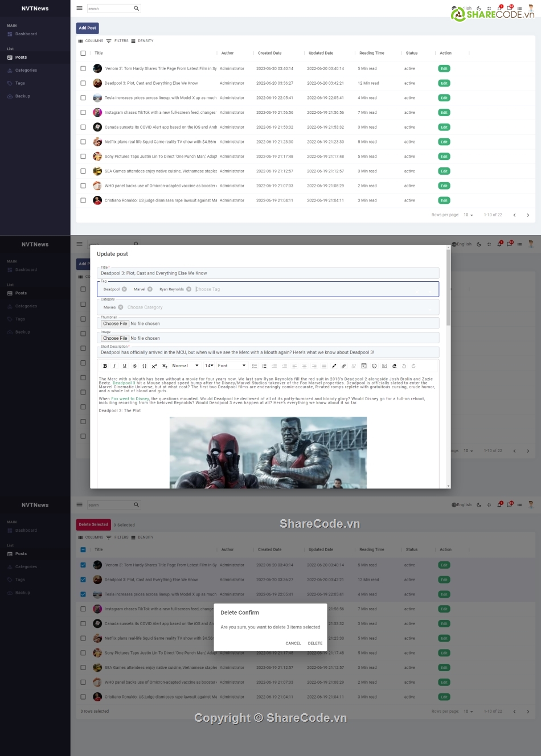Go to previous page on Add Post screen

click(x=514, y=215)
